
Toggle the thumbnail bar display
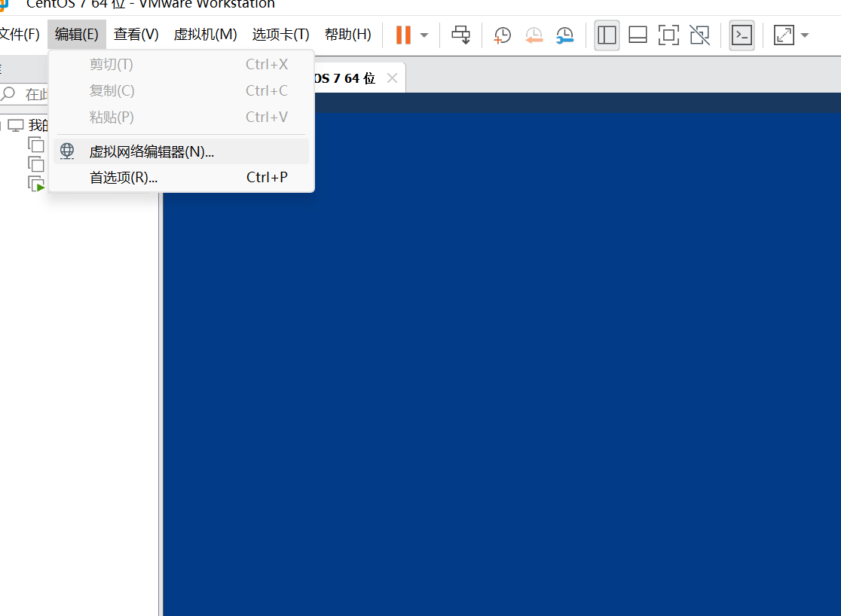pos(637,35)
